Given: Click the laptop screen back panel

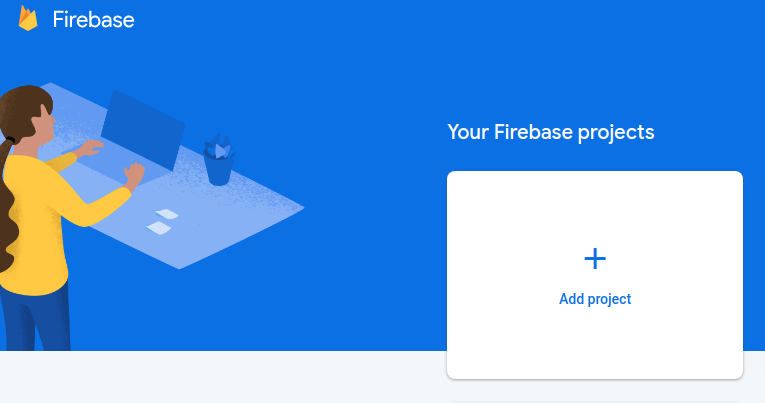Looking at the screenshot, I should point(144,129).
